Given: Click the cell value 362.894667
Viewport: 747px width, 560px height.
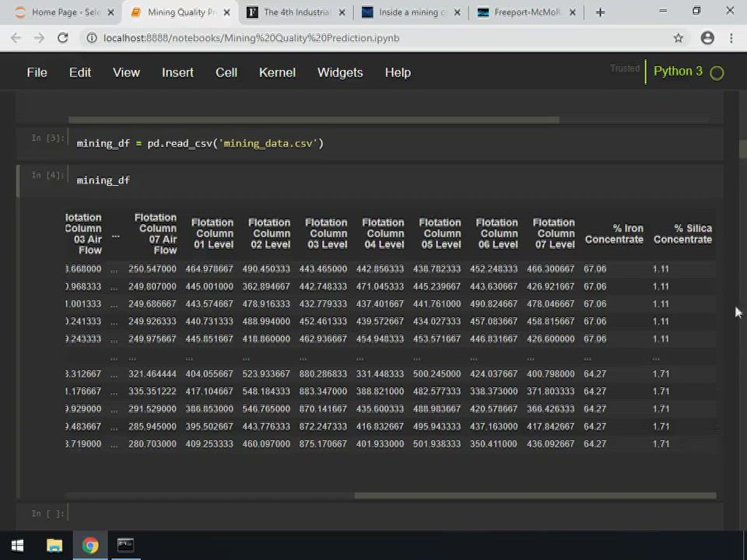Looking at the screenshot, I should point(266,287).
